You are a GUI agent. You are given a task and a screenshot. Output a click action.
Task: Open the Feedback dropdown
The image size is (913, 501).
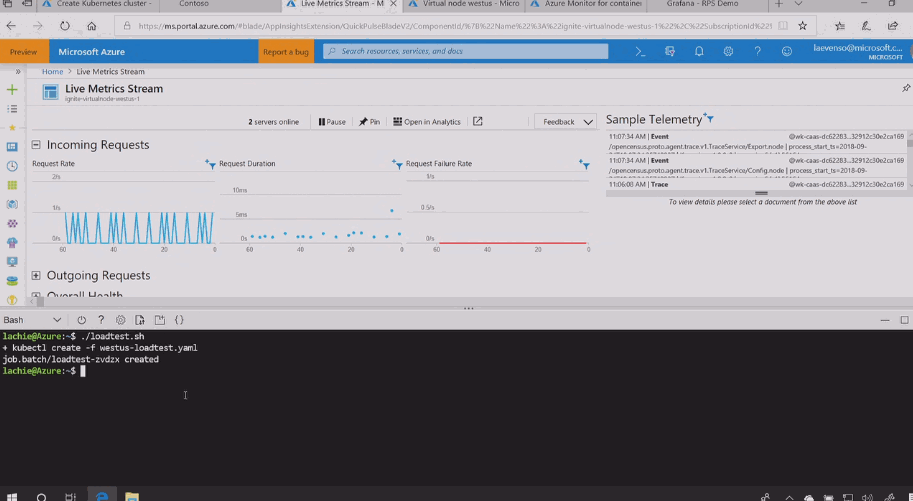coord(565,122)
